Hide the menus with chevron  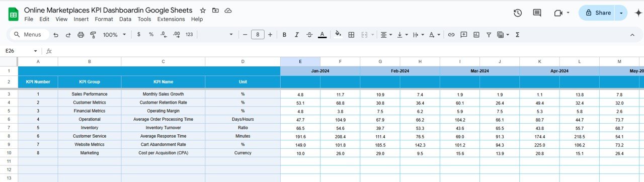(x=632, y=35)
